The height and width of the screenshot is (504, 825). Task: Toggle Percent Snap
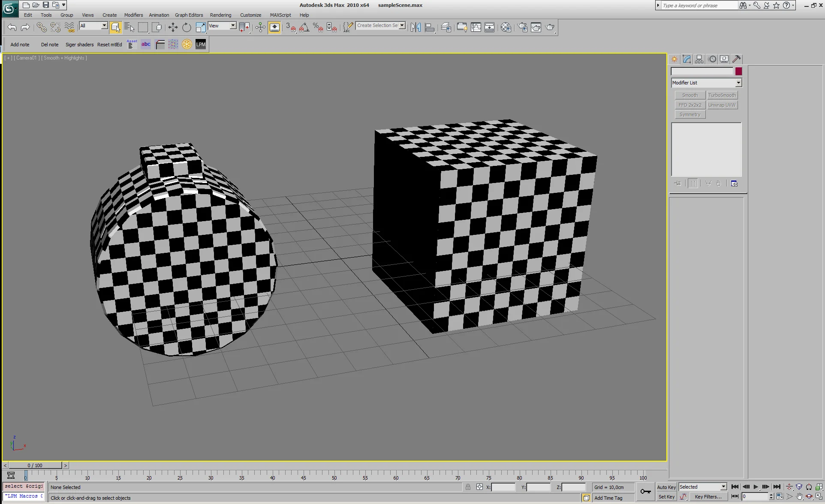(x=318, y=27)
